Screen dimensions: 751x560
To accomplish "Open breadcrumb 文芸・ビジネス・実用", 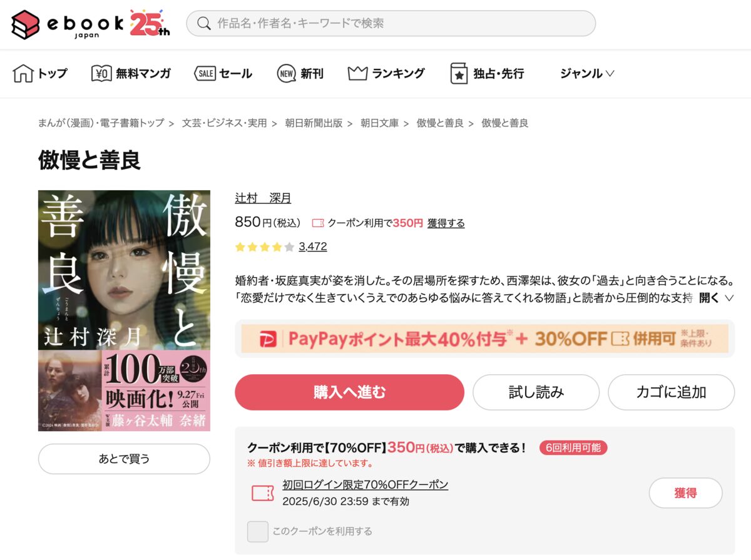I will 224,123.
